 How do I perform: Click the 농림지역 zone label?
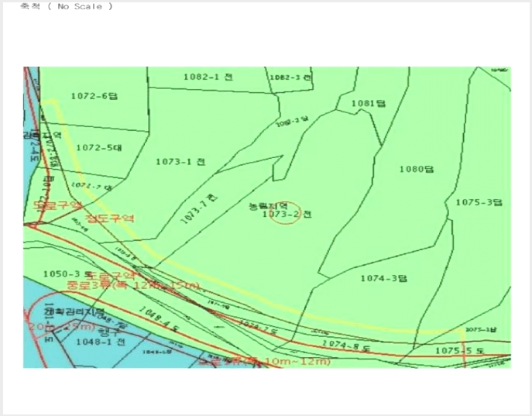pyautogui.click(x=269, y=205)
